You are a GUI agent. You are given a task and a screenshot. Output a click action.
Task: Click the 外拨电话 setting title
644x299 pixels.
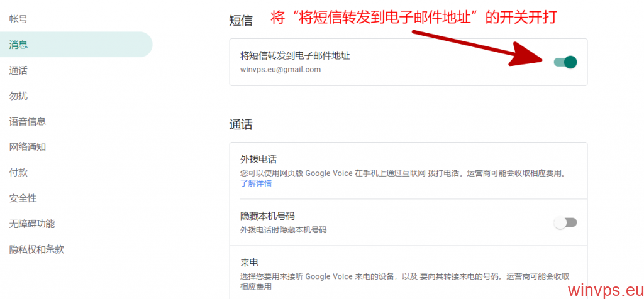258,159
